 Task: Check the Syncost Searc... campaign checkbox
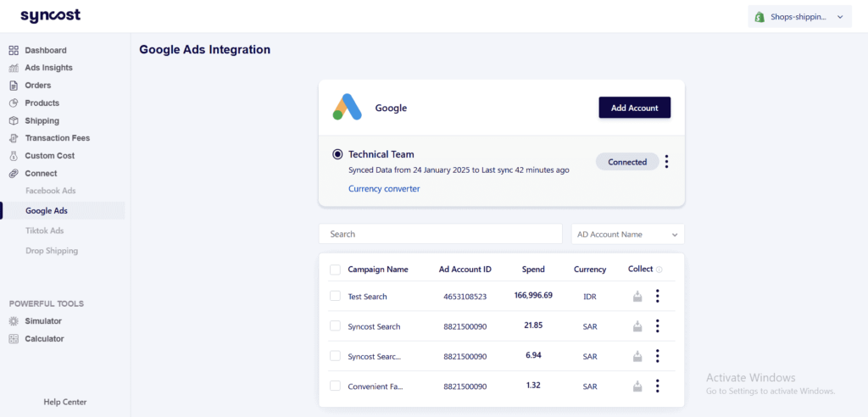click(x=335, y=356)
